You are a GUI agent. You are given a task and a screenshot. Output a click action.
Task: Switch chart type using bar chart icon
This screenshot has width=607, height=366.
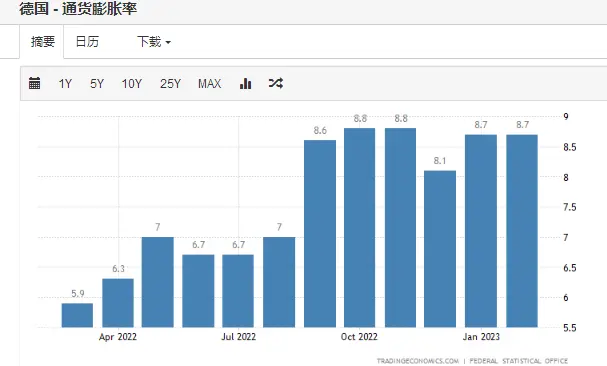[x=245, y=83]
